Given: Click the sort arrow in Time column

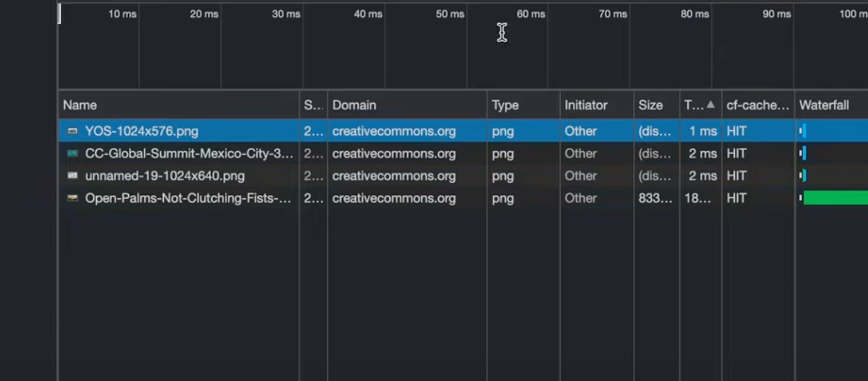Looking at the screenshot, I should pos(710,105).
